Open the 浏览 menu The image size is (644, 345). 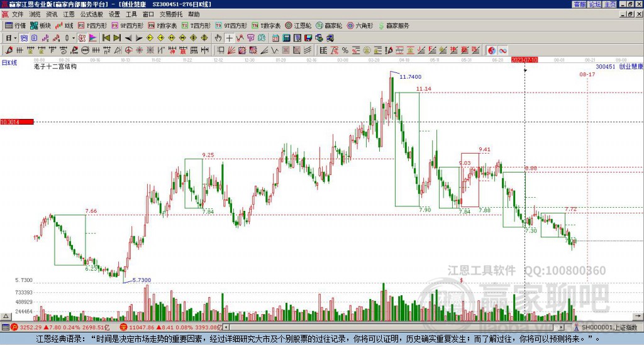coord(35,14)
